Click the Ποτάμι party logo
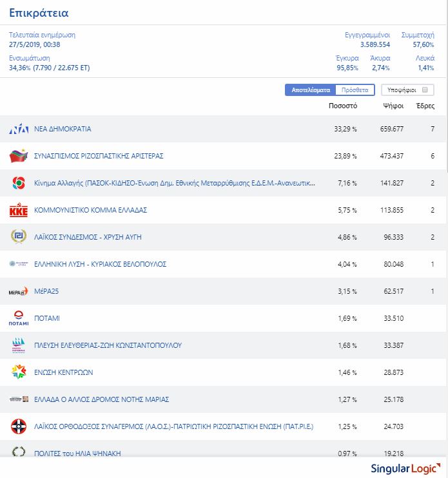448x478 pixels. (18, 319)
